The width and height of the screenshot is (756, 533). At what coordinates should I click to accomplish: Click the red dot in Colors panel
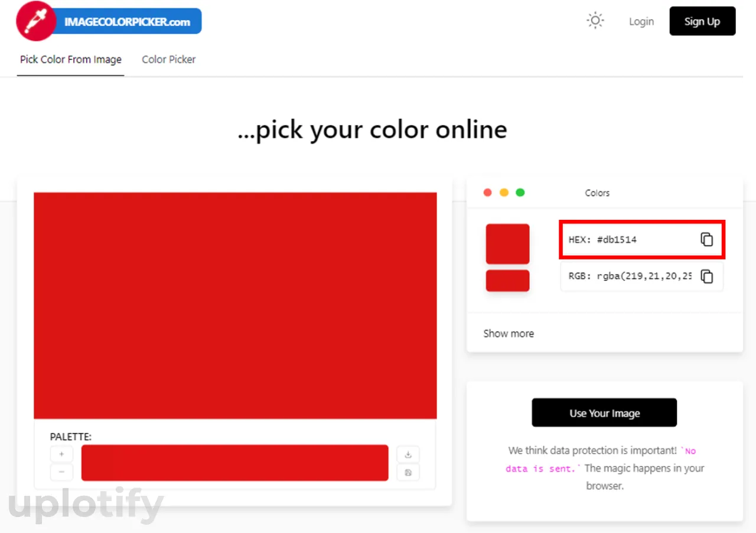pos(487,193)
